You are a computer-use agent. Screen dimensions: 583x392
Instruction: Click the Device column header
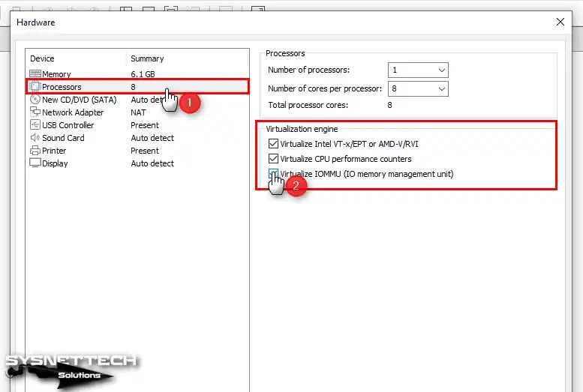point(42,58)
